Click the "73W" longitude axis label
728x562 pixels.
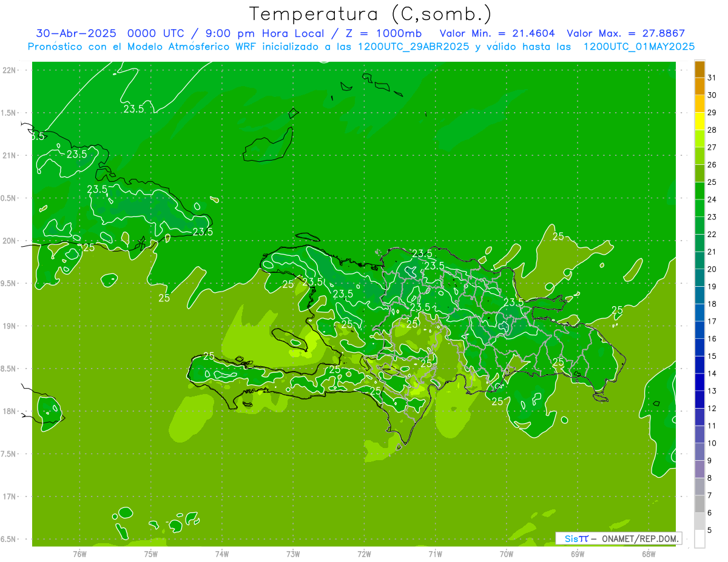point(293,554)
